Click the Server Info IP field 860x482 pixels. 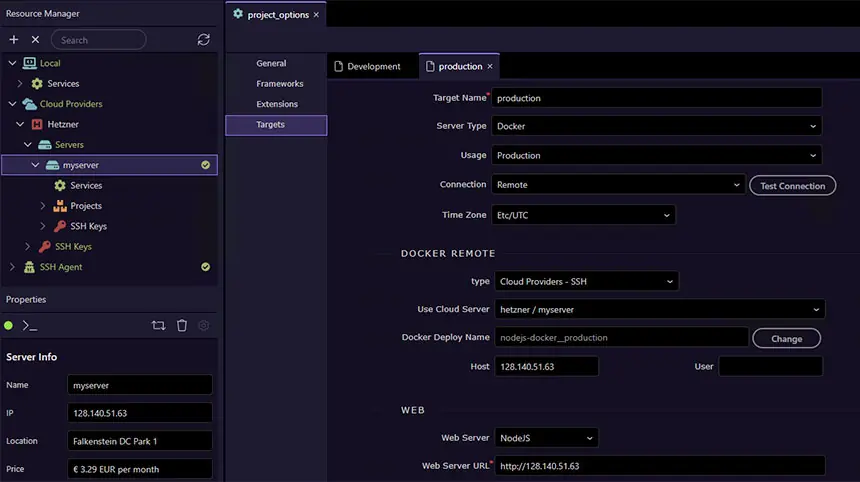click(140, 413)
